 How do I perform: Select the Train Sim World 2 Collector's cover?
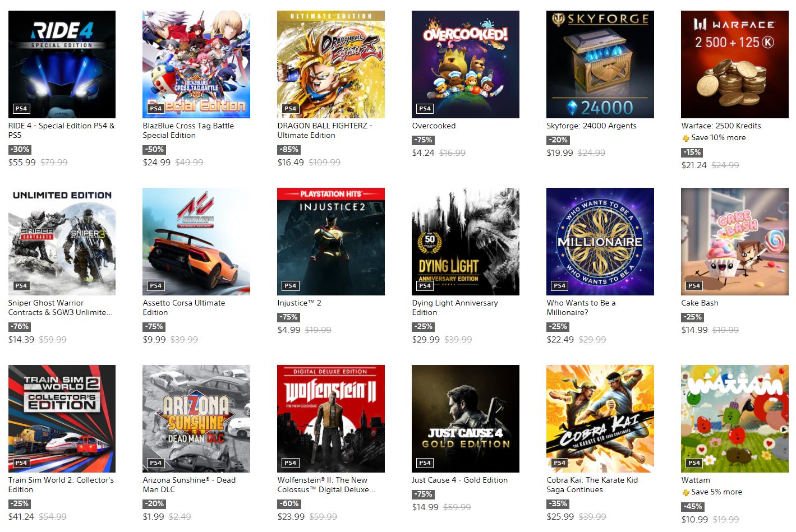click(62, 419)
